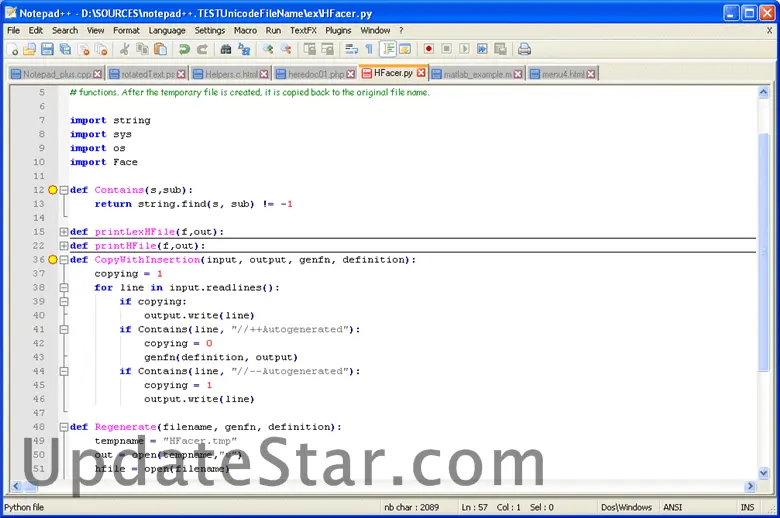Image resolution: width=780 pixels, height=518 pixels.
Task: Click Dos\Windows format in status bar
Action: coord(626,508)
